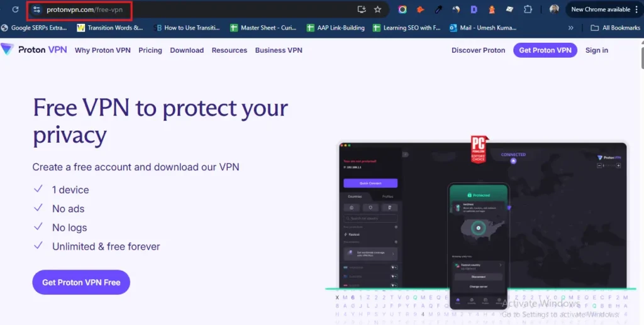Open the colorful ring extension icon
The width and height of the screenshot is (644, 325).
[402, 9]
